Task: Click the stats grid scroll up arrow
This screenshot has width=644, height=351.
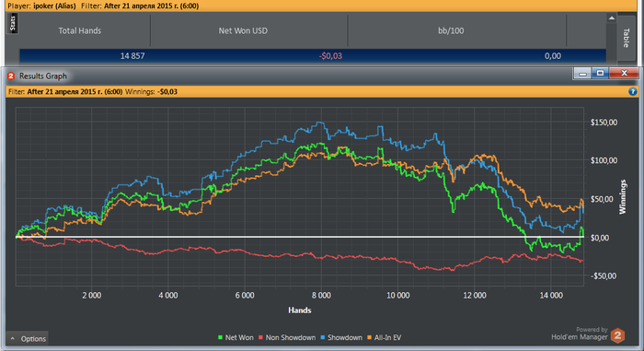Action: pyautogui.click(x=612, y=18)
